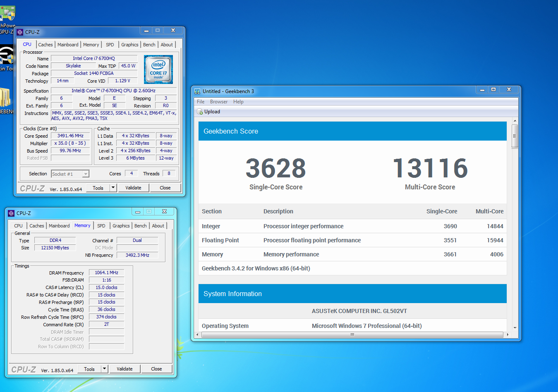The height and width of the screenshot is (392, 558).
Task: Open the Bench tab in the top CPU-Z window
Action: coord(149,45)
